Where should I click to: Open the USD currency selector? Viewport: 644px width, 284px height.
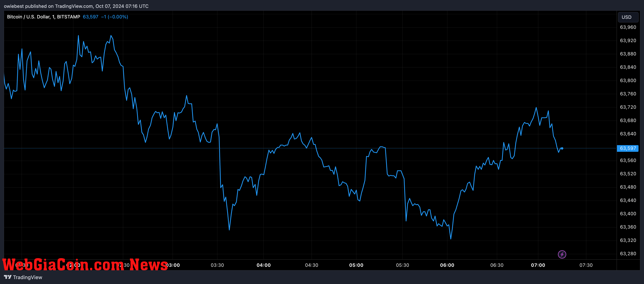[628, 17]
